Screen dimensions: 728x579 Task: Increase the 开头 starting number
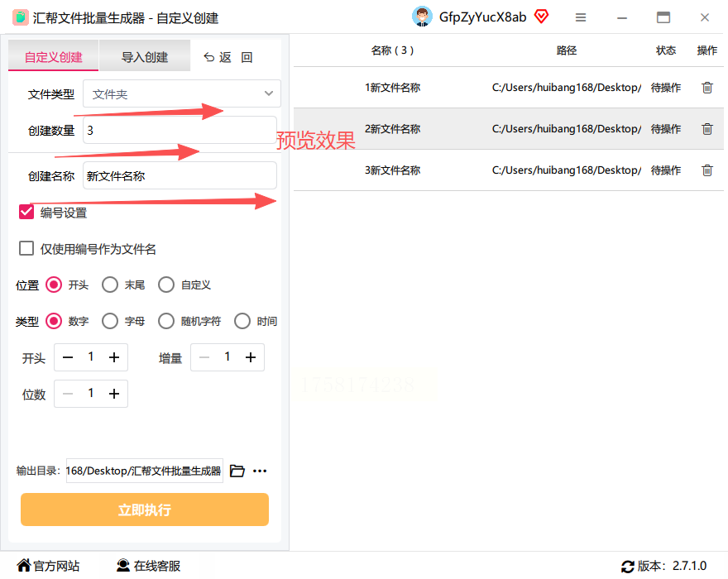[114, 357]
